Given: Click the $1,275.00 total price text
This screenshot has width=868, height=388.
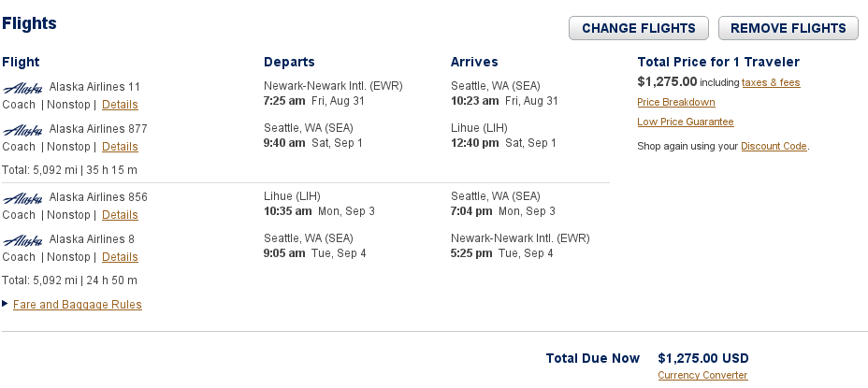Looking at the screenshot, I should 667,81.
